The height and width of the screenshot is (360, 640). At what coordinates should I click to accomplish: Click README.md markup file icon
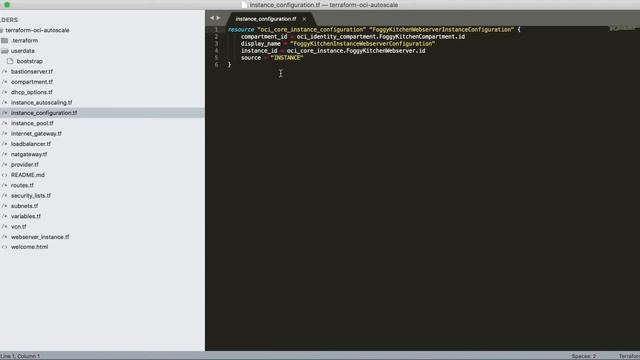tap(4, 175)
